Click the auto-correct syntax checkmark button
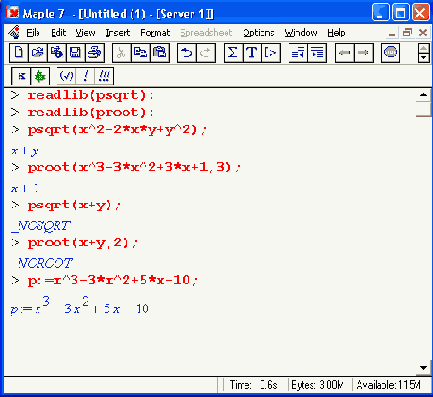The width and height of the screenshot is (433, 397). point(66,76)
